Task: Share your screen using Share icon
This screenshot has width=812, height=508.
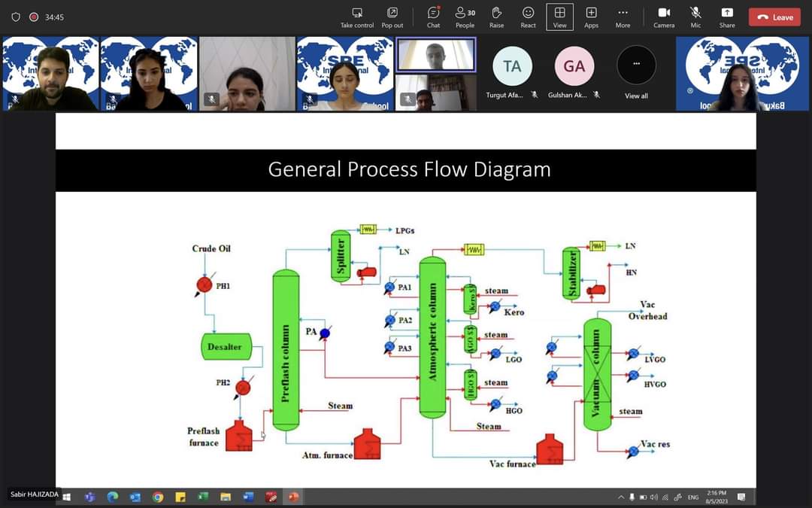Action: point(726,17)
